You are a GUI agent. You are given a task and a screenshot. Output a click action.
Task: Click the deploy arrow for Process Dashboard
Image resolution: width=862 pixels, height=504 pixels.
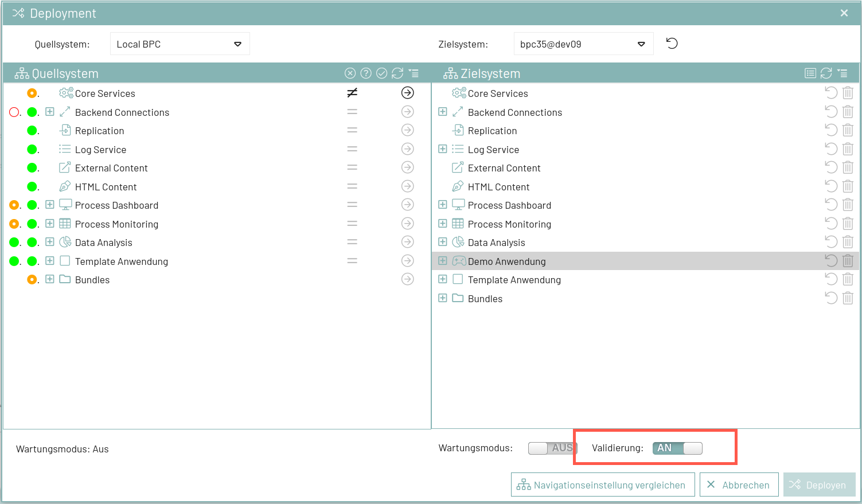408,205
